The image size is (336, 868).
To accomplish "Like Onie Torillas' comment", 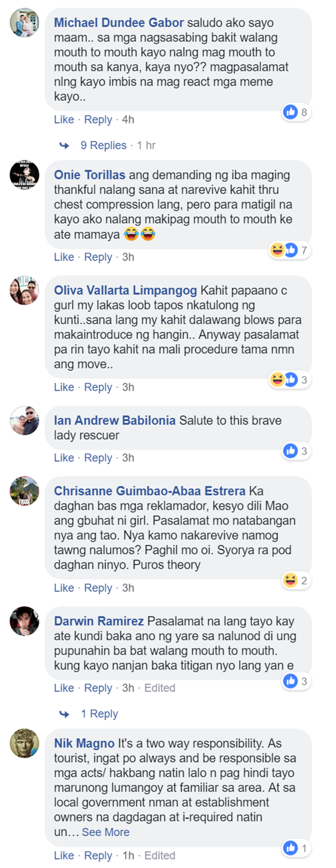I will [x=64, y=257].
